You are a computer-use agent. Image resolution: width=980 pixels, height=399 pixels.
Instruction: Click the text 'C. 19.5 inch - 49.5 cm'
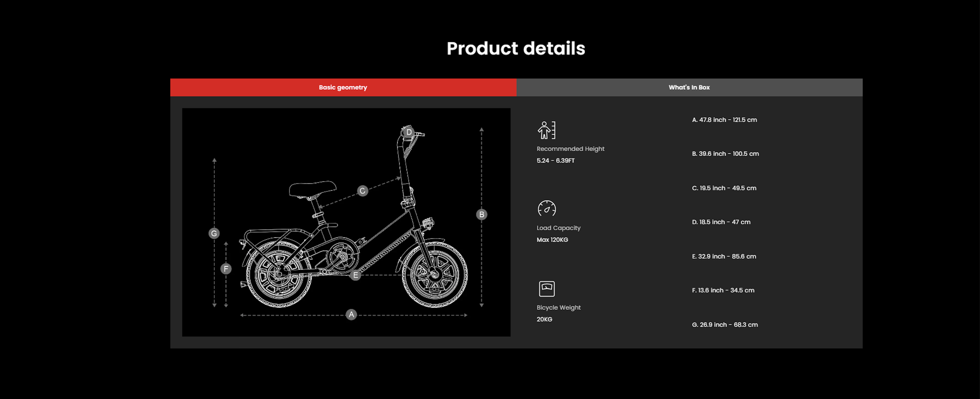724,188
